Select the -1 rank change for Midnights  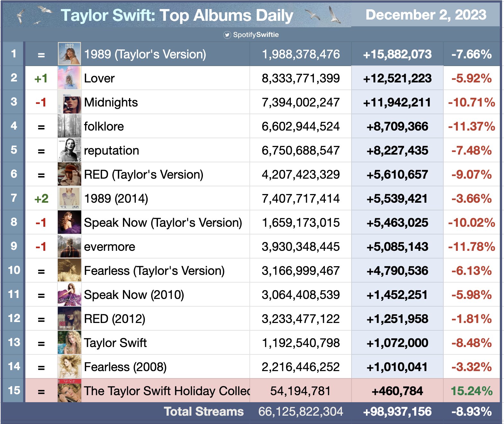click(41, 103)
